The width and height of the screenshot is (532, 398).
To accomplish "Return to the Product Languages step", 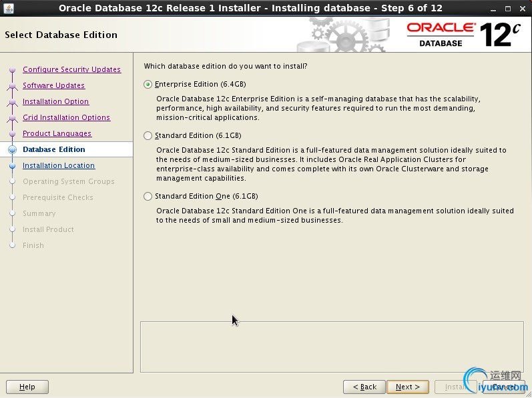I will (57, 133).
